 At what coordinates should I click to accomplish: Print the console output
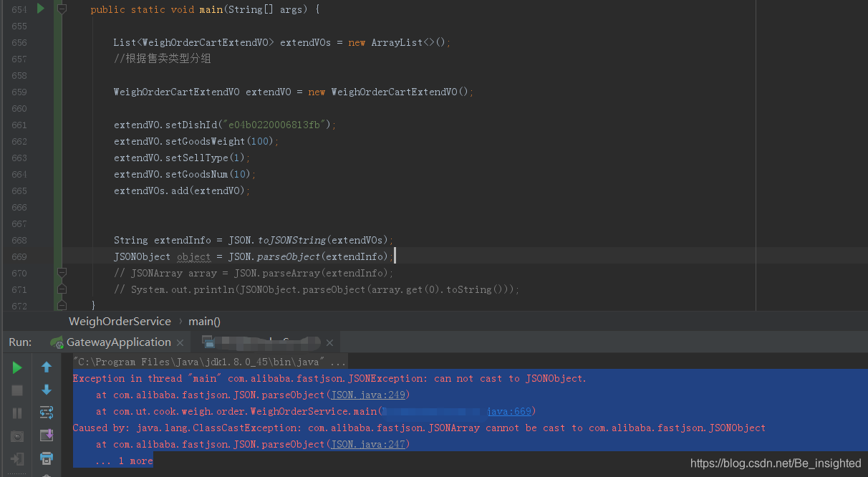click(x=46, y=457)
